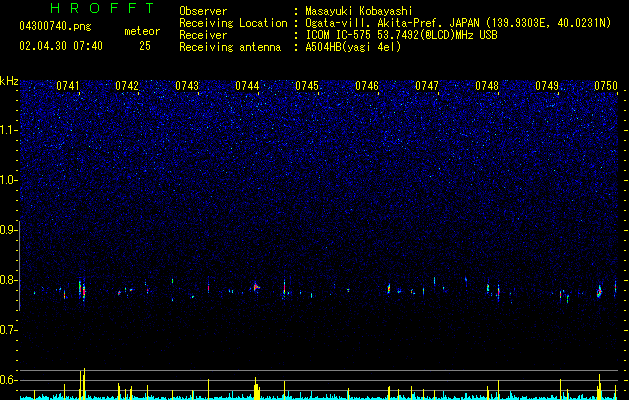Click the meteor label
The image size is (629, 400).
[142, 31]
